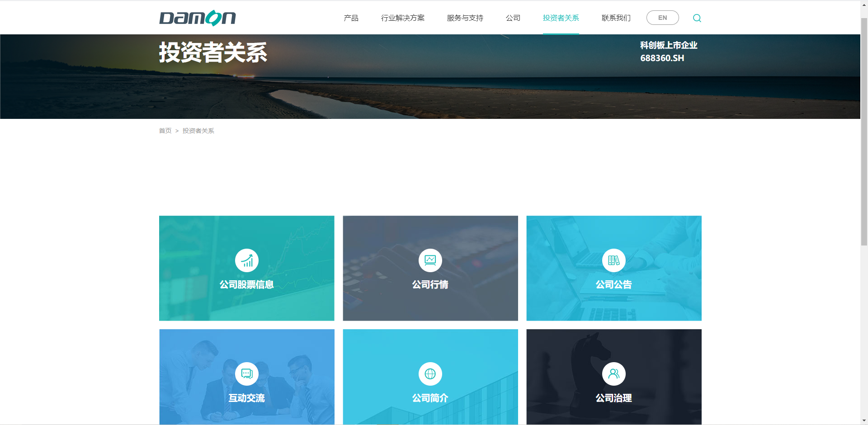Image resolution: width=868 pixels, height=425 pixels.
Task: Expand the 行业解决方案 menu
Action: pyautogui.click(x=402, y=18)
